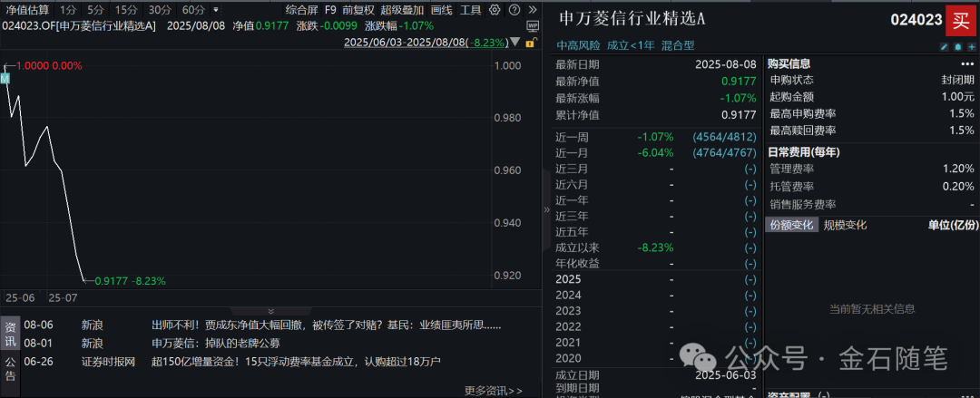Click the cyan M marker on the chart

(x=5, y=79)
